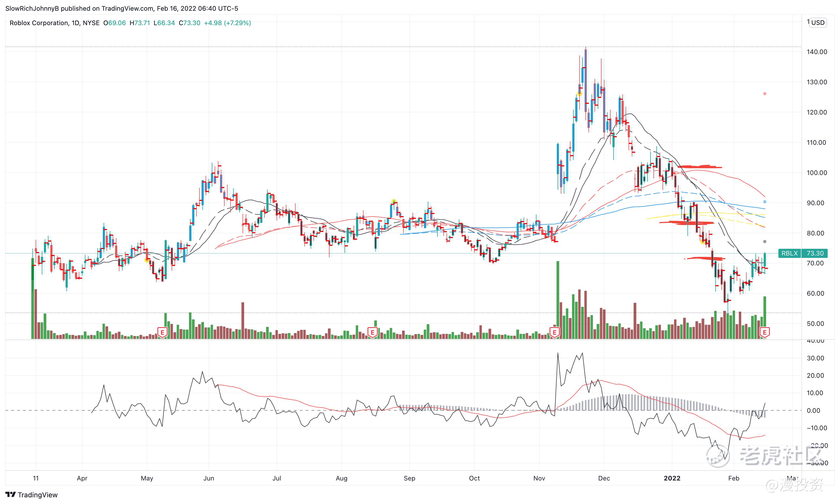
Task: Click the Nov label on the time axis
Action: pyautogui.click(x=539, y=478)
